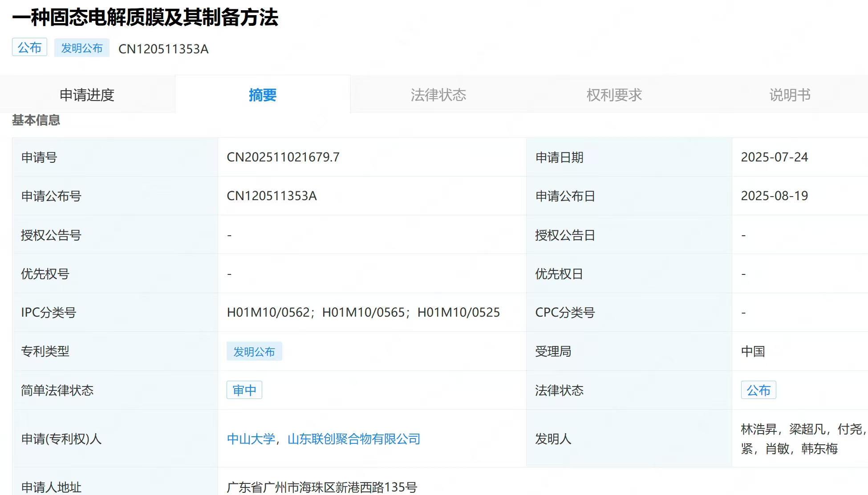Click the 发明公布 tag under the title
The image size is (868, 495).
[82, 48]
